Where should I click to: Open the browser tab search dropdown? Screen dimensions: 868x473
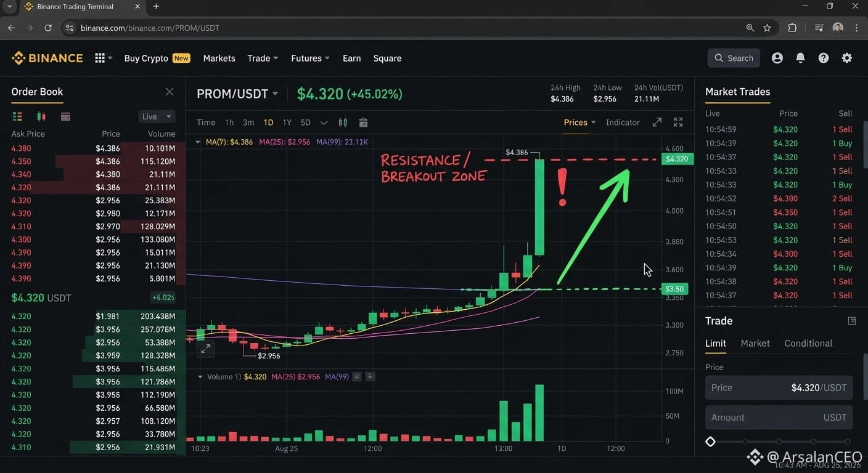pos(9,6)
